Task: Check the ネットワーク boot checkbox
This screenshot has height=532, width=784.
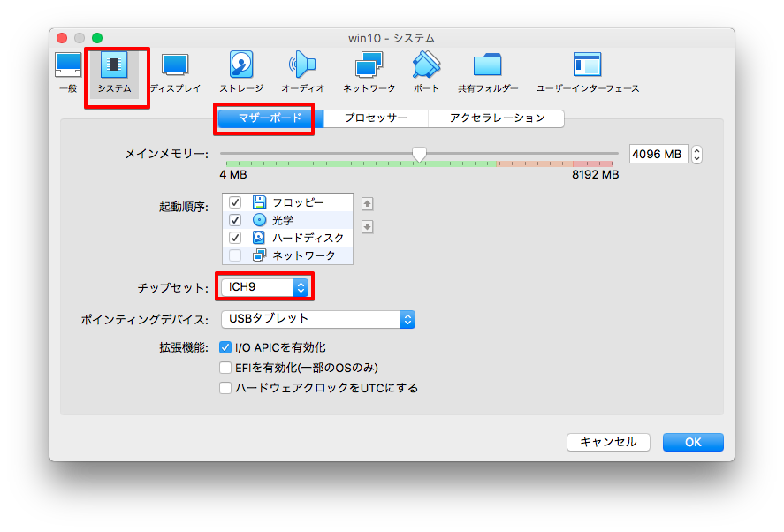Action: [x=235, y=255]
